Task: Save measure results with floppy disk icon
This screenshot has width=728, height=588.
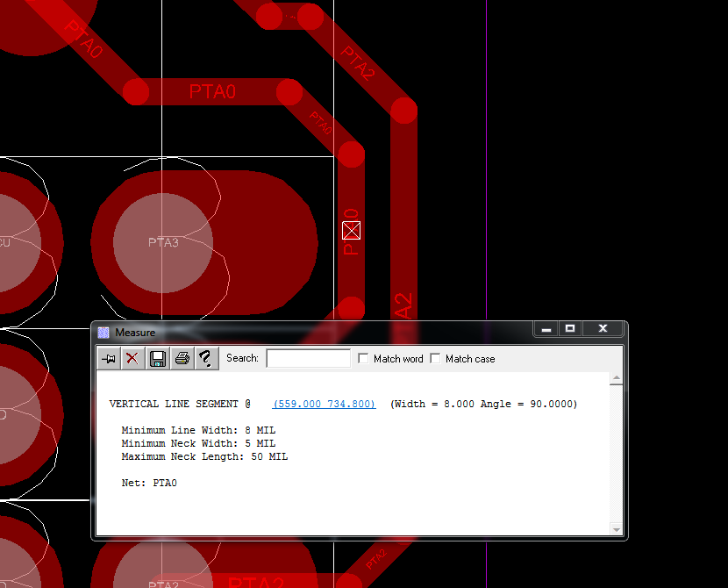Action: point(157,359)
